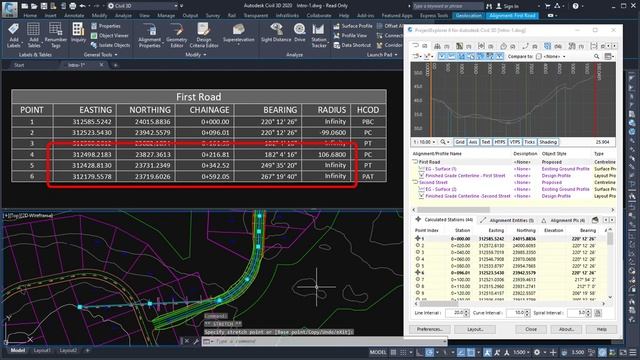Toggle the Text display in profile preview
This screenshot has width=640, height=360.
485,142
